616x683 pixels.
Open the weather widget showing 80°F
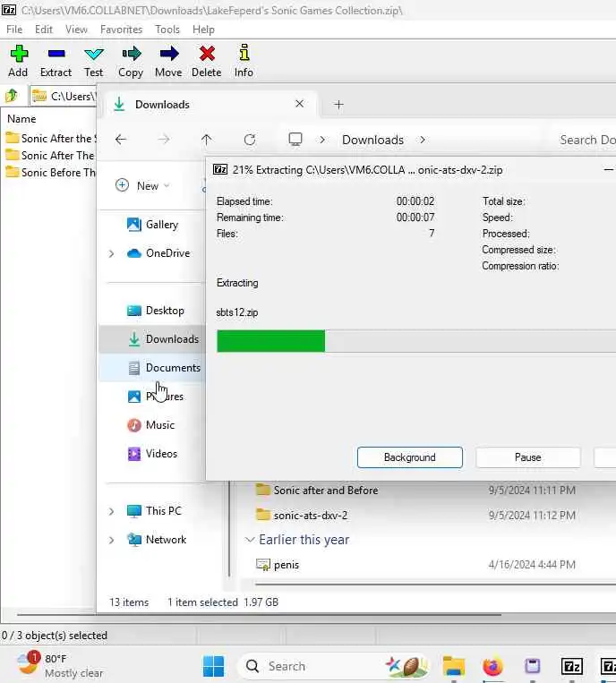[61, 666]
